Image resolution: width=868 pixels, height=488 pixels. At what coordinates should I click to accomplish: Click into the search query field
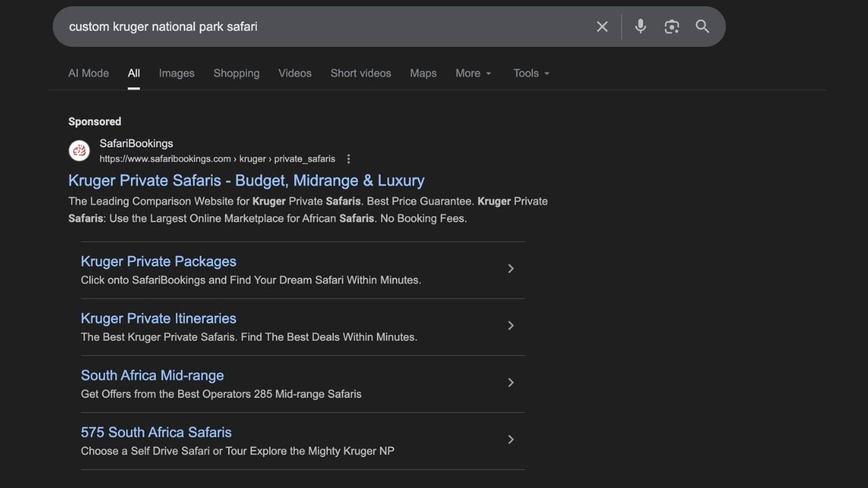point(325,26)
